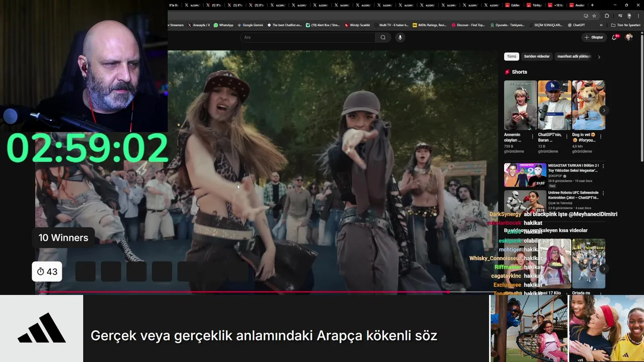Click the MEGASTAR TARKAN Bölüm 2 title
This screenshot has width=644, height=362.
573,168
